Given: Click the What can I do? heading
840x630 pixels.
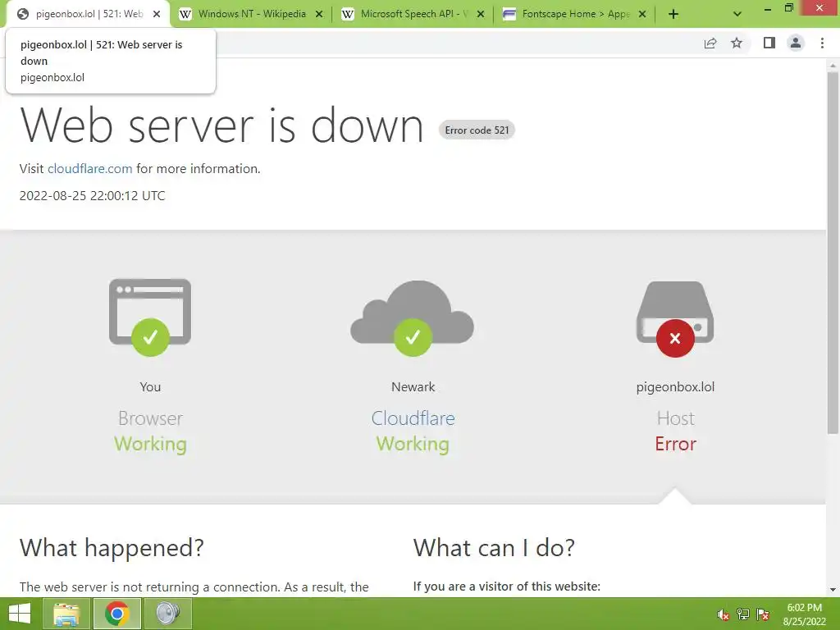Looking at the screenshot, I should [494, 548].
